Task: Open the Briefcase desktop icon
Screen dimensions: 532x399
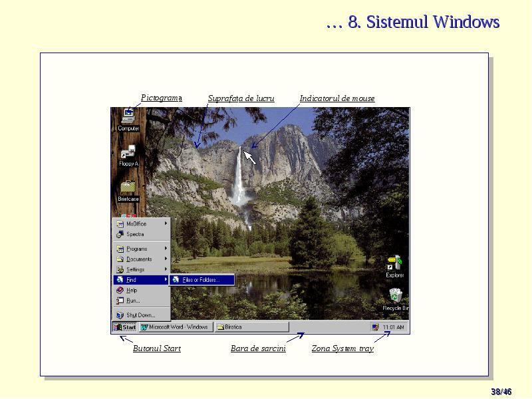Action: [x=128, y=192]
